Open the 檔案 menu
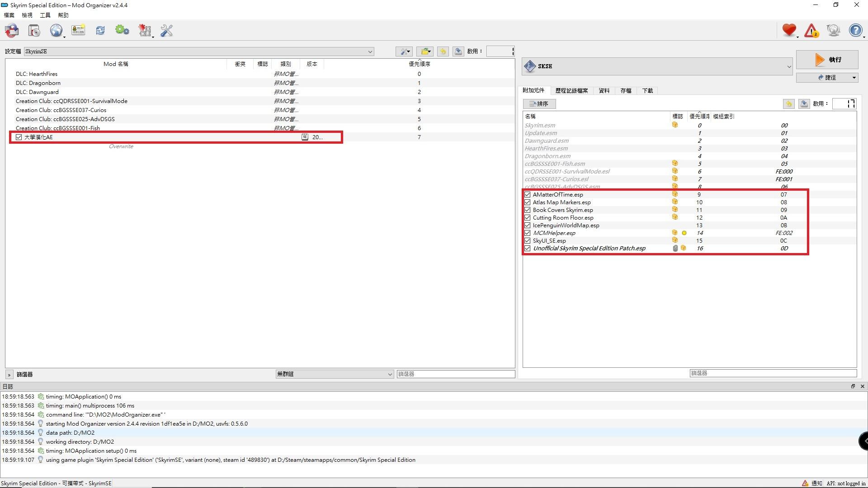Viewport: 868px width, 488px height. pos(9,15)
